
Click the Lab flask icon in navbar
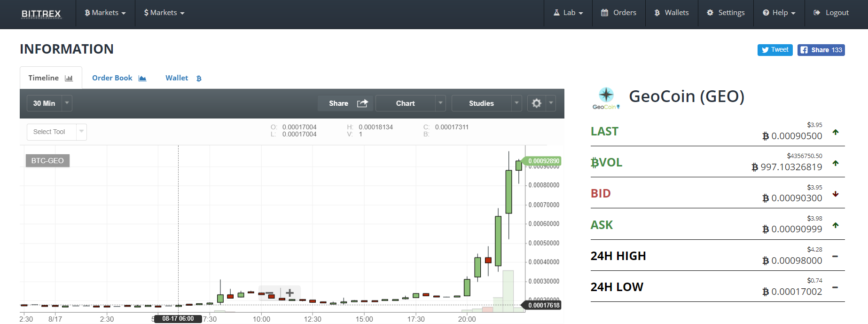[556, 13]
